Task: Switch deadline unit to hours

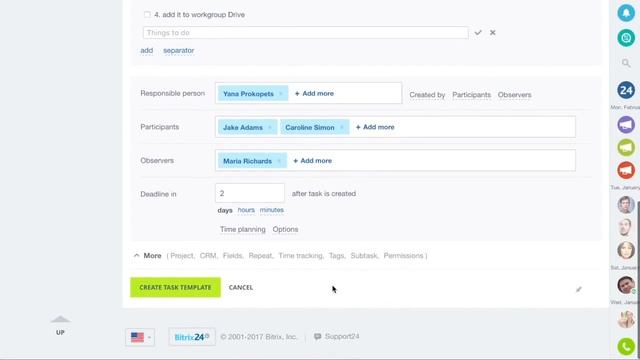Action: point(246,210)
